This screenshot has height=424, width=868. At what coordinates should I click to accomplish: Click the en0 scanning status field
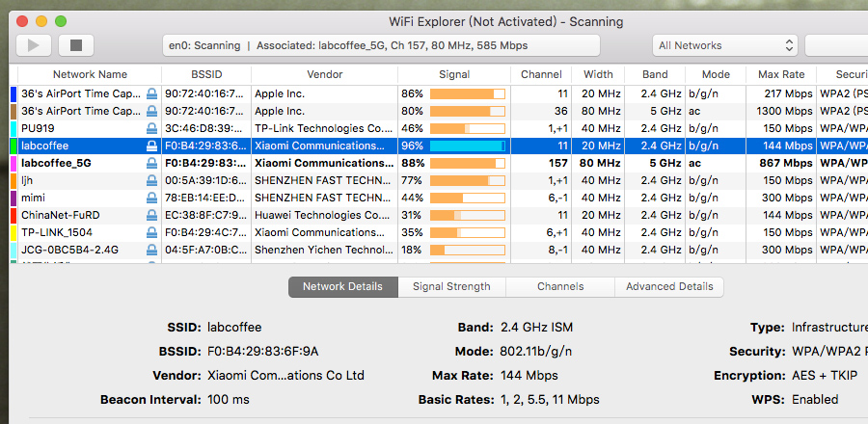[x=380, y=45]
